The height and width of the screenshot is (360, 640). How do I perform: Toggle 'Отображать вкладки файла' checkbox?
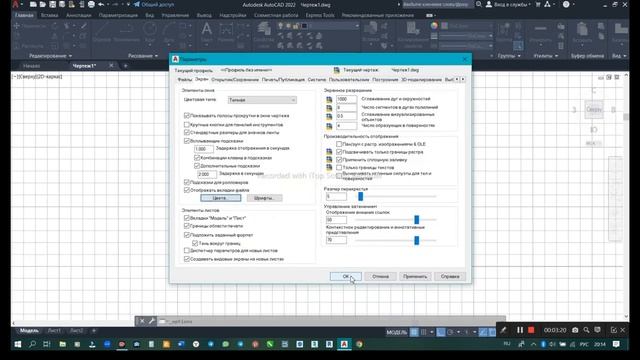187,190
